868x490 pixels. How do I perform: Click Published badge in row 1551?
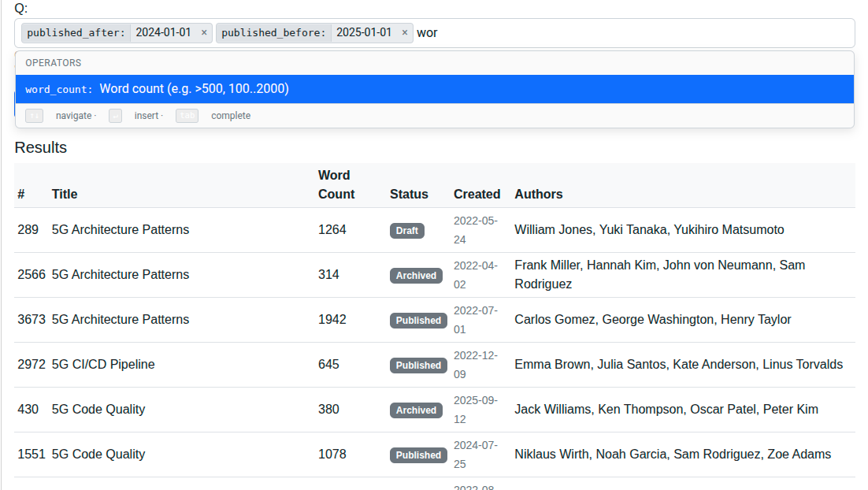pyautogui.click(x=418, y=455)
